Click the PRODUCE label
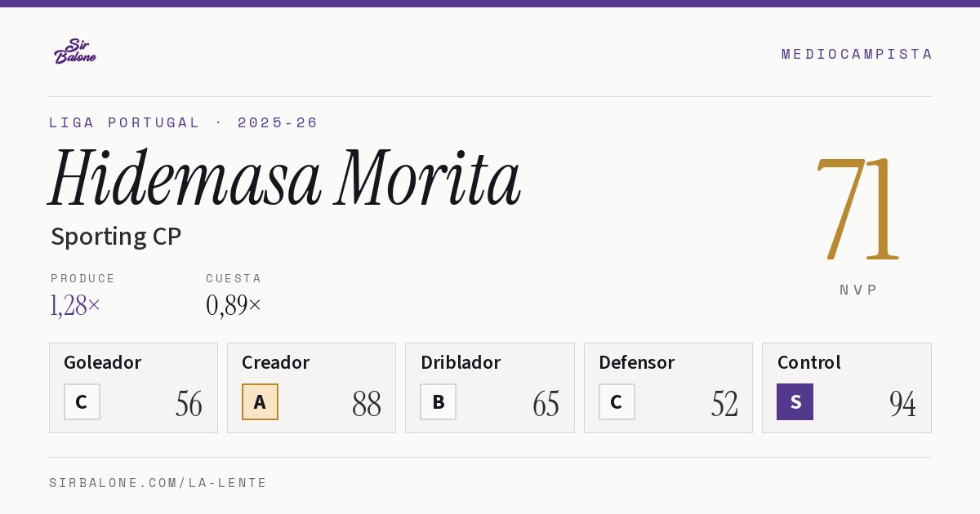 [83, 278]
